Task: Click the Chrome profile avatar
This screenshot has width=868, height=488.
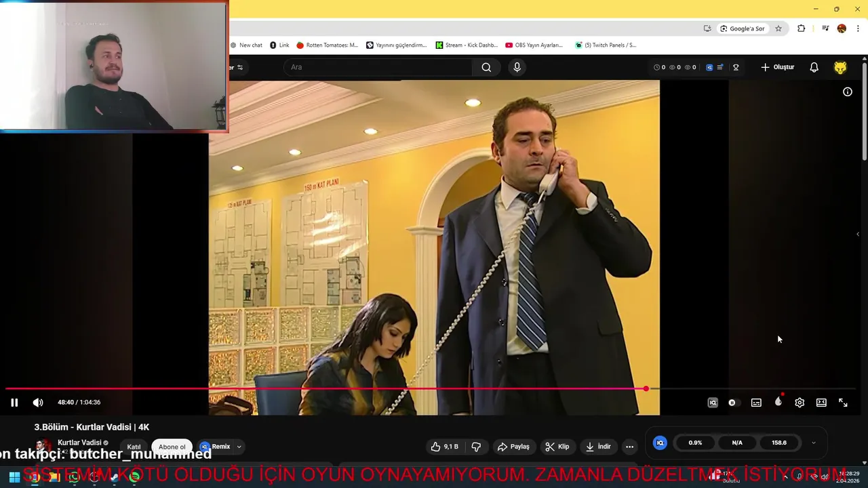Action: point(842,28)
